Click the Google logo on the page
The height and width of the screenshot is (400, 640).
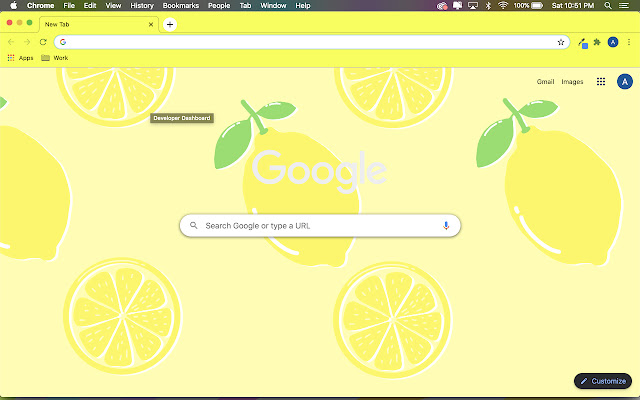[319, 171]
